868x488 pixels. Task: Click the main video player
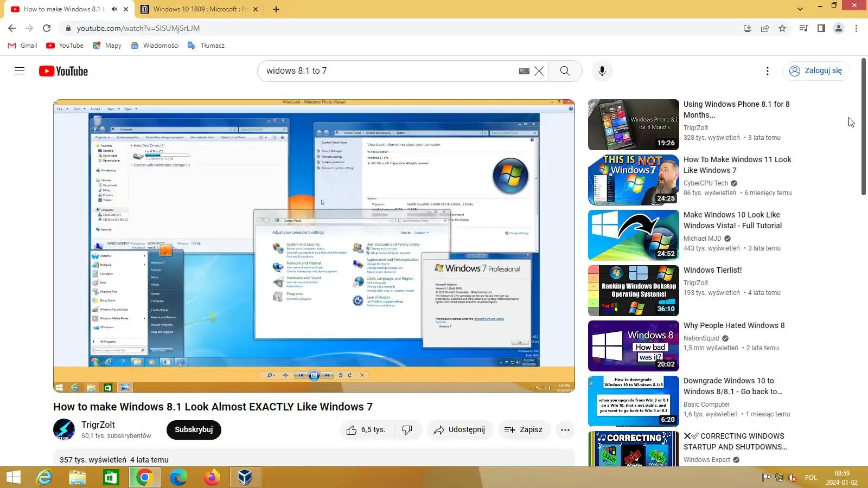click(x=314, y=246)
